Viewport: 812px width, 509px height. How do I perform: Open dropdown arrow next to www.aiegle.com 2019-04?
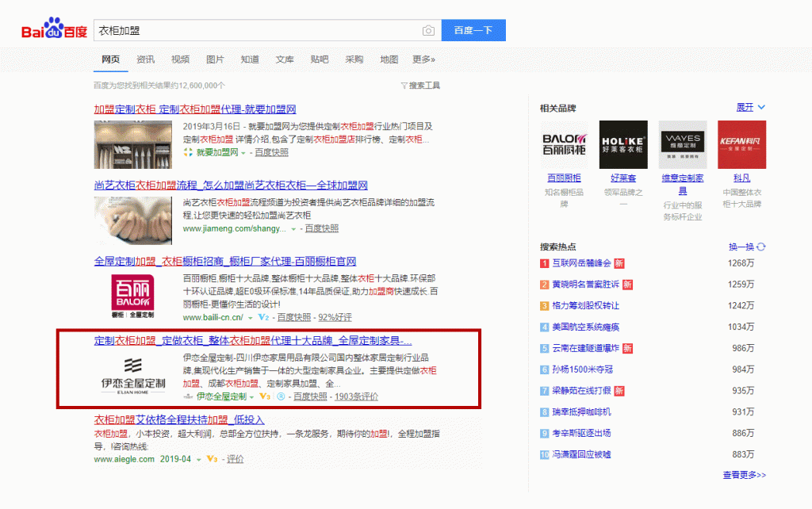[198, 460]
